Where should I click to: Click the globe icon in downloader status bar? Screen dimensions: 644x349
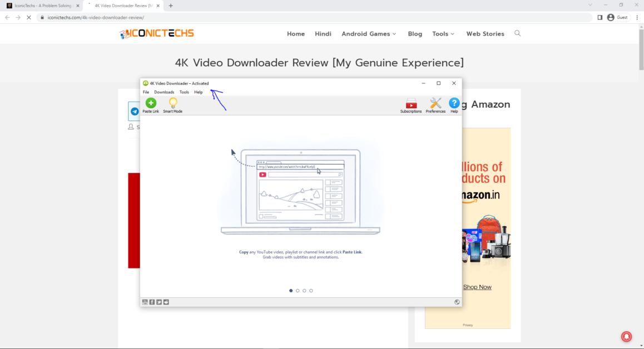click(457, 302)
